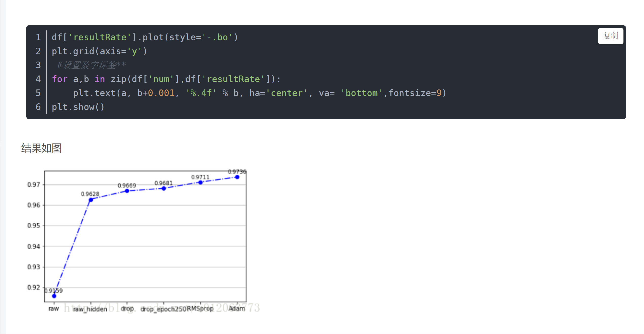
Task: Click the drop_epoch250 x-axis label
Action: point(164,309)
